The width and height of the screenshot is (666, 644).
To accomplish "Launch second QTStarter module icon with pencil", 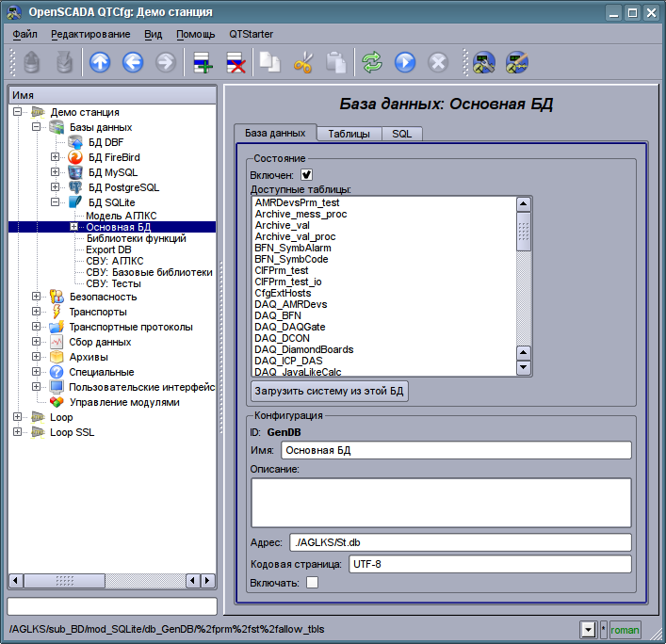I will tap(517, 63).
